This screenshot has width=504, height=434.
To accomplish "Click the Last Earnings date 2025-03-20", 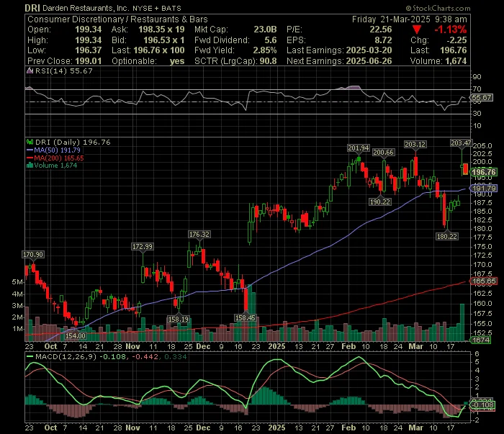I will point(369,50).
